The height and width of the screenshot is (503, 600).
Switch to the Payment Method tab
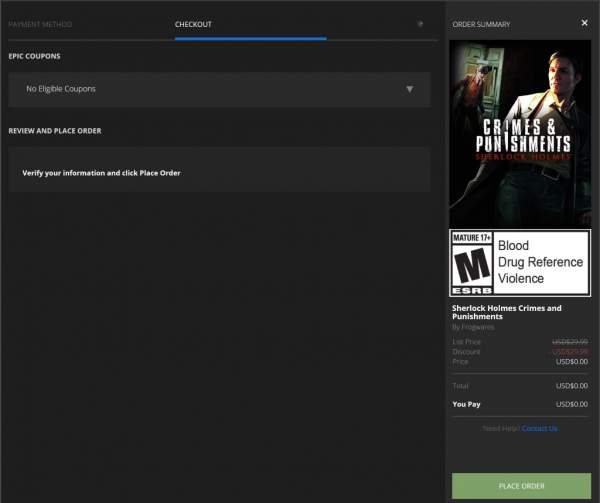(40, 24)
